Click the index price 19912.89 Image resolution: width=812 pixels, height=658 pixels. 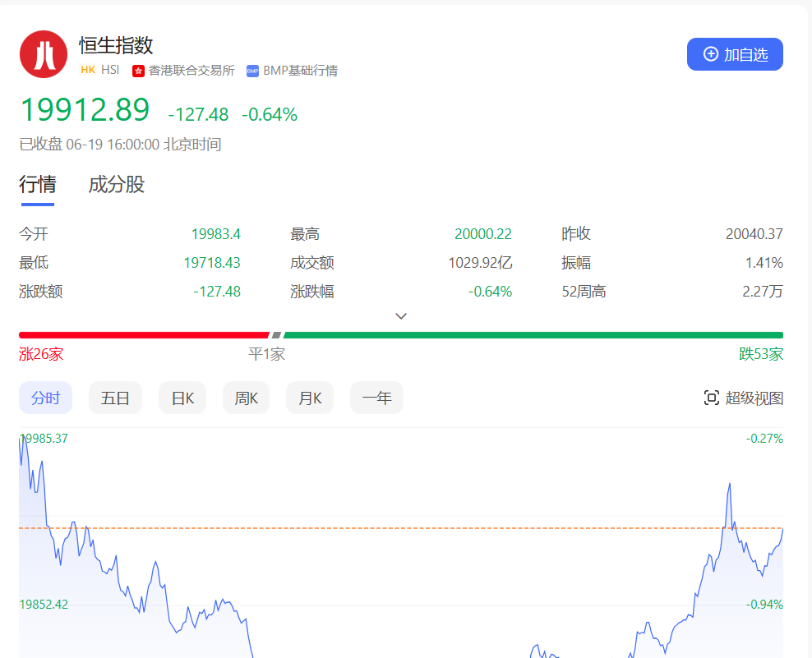[x=85, y=110]
